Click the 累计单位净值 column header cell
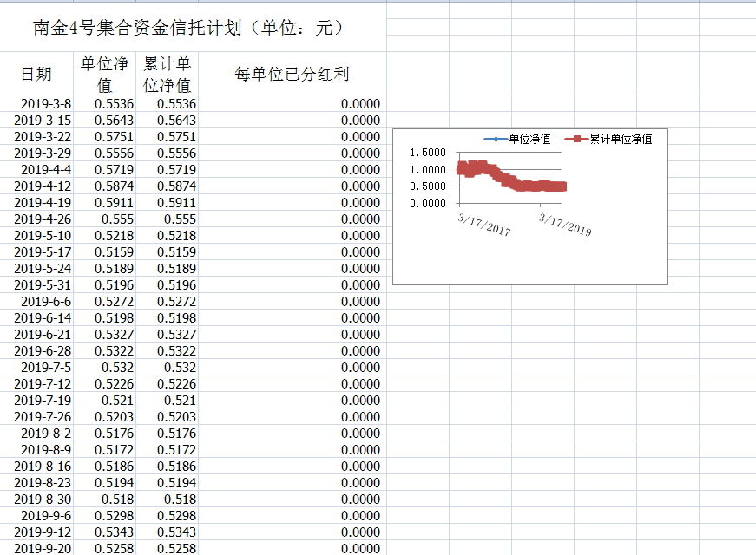The height and width of the screenshot is (555, 756). [167, 74]
